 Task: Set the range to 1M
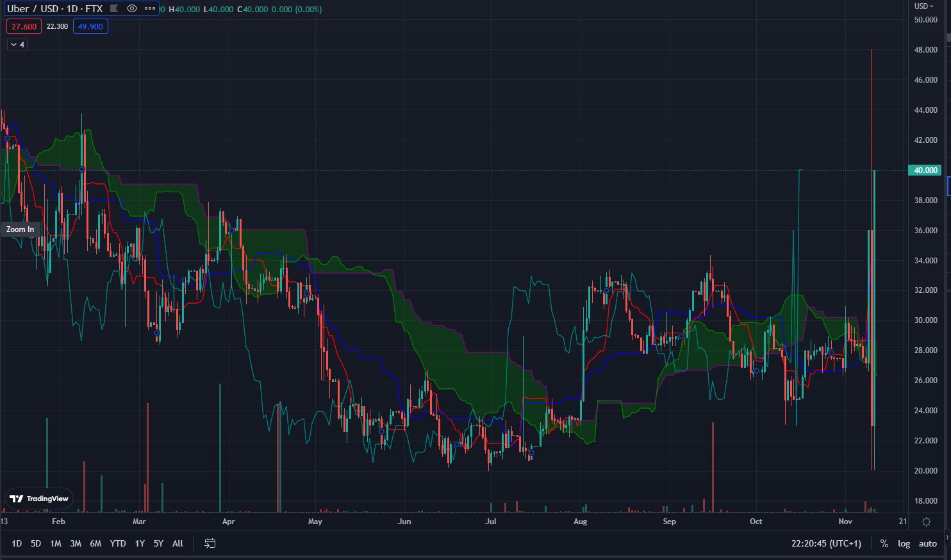[56, 543]
